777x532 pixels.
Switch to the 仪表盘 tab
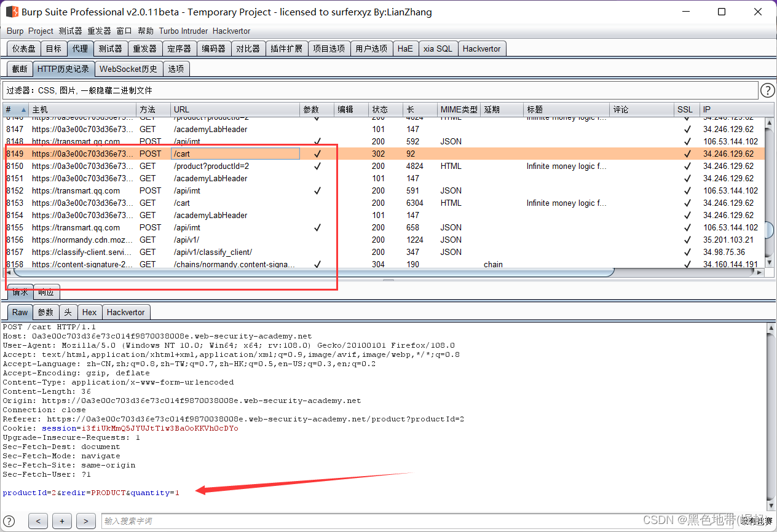click(24, 49)
